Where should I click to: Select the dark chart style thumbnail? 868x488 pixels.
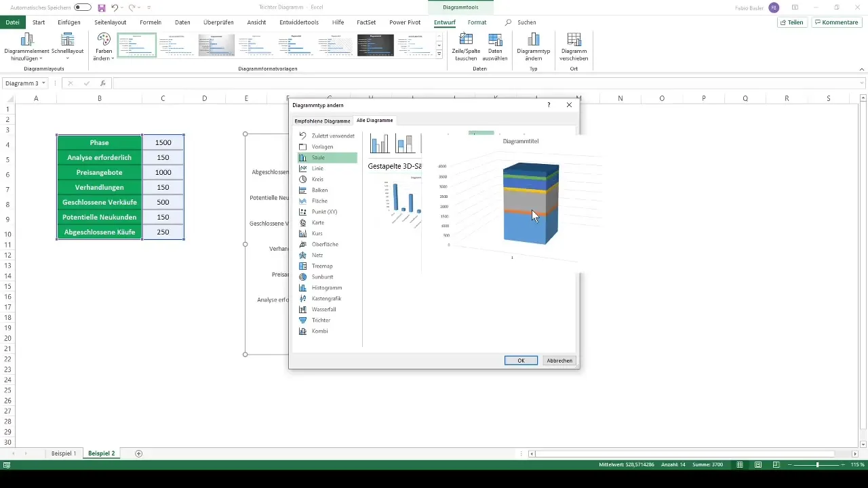[x=376, y=45]
